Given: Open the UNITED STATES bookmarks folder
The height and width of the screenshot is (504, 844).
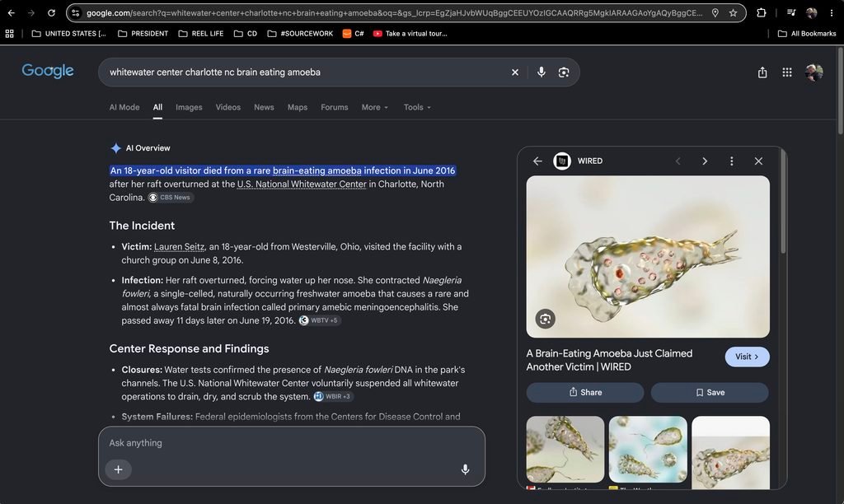Looking at the screenshot, I should coord(69,33).
